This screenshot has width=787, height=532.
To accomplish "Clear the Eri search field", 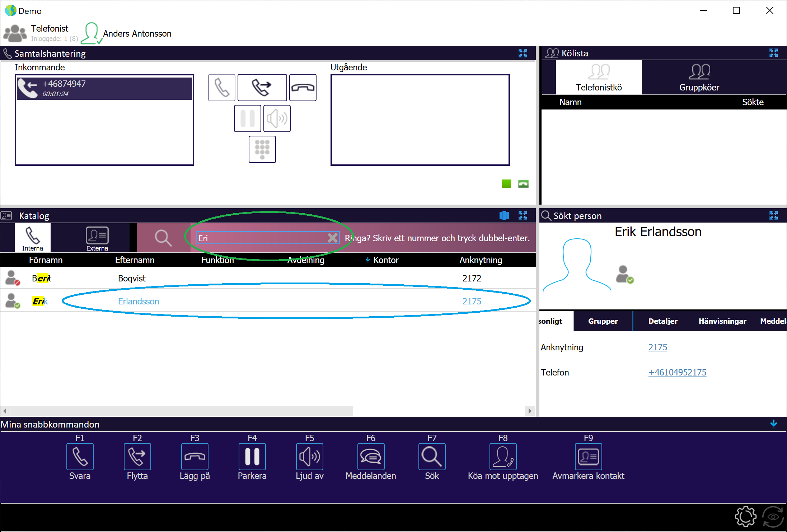I will coord(333,238).
